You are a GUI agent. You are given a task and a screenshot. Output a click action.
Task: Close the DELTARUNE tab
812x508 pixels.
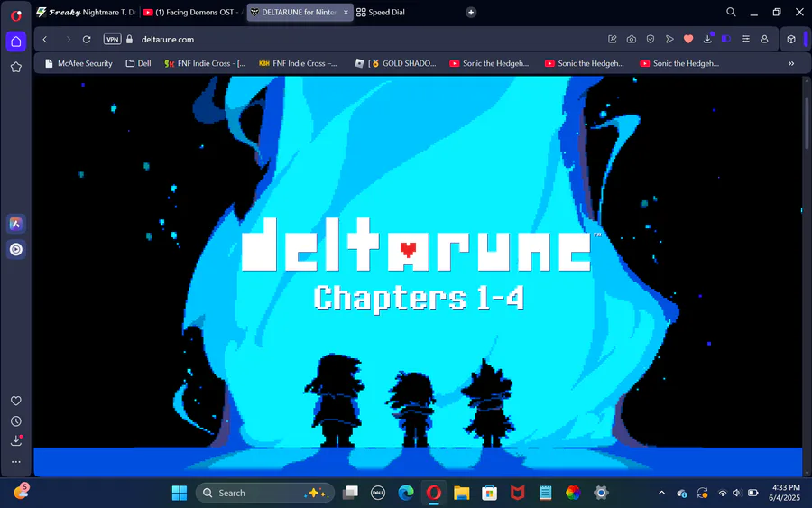tap(346, 12)
